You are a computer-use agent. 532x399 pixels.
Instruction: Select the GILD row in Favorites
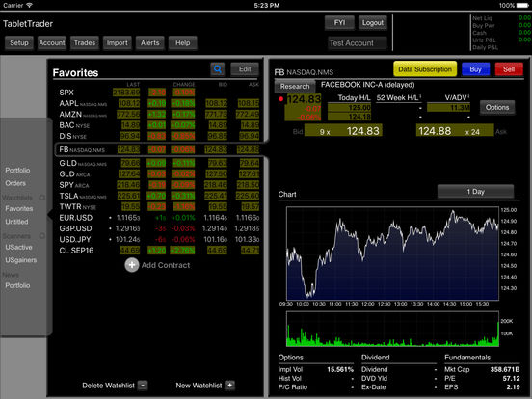tap(159, 163)
